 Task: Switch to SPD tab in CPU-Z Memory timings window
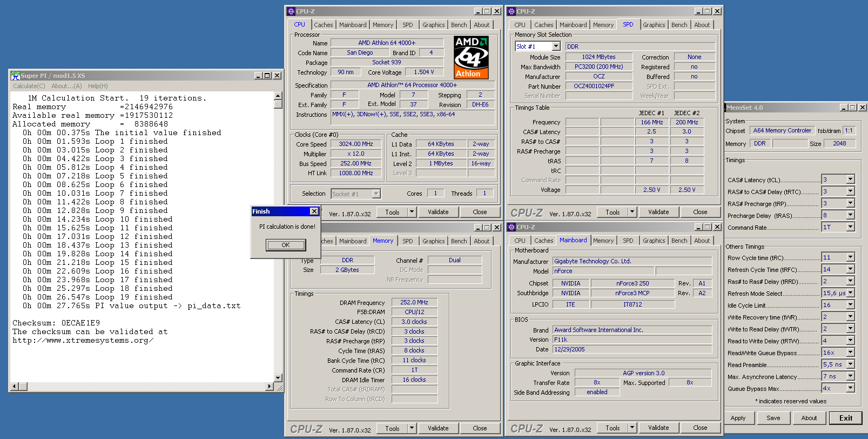click(x=408, y=241)
